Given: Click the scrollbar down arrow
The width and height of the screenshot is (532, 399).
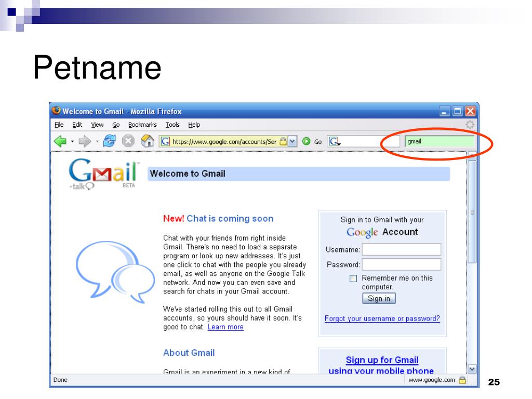Looking at the screenshot, I should [x=472, y=369].
